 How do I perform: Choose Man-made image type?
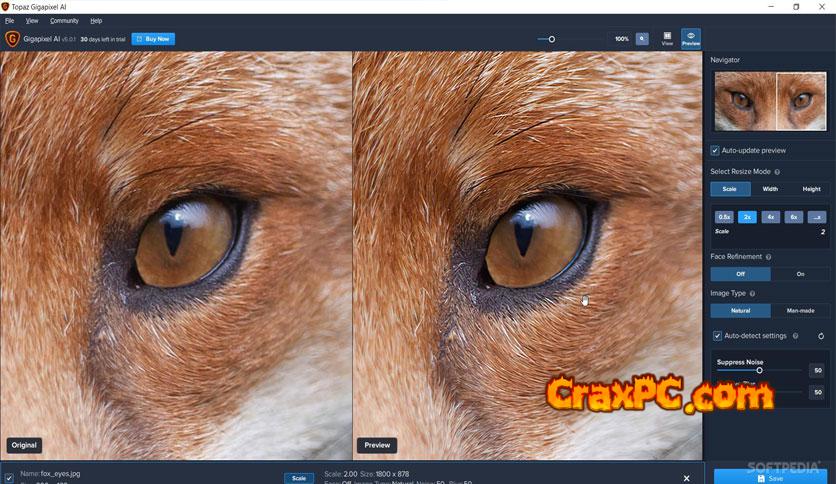(800, 311)
